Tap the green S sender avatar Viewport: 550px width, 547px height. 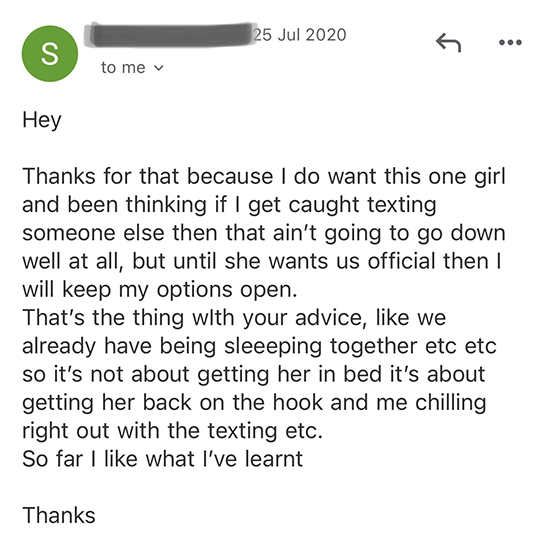click(x=50, y=54)
